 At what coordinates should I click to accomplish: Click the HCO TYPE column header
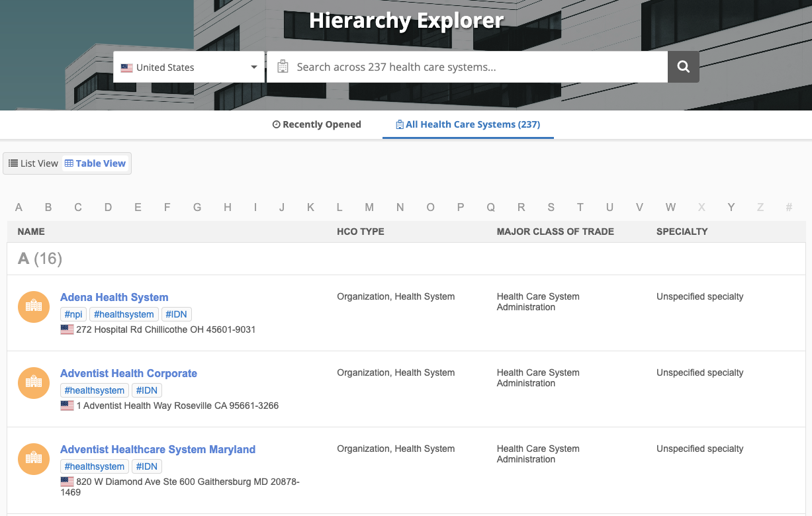click(x=361, y=232)
